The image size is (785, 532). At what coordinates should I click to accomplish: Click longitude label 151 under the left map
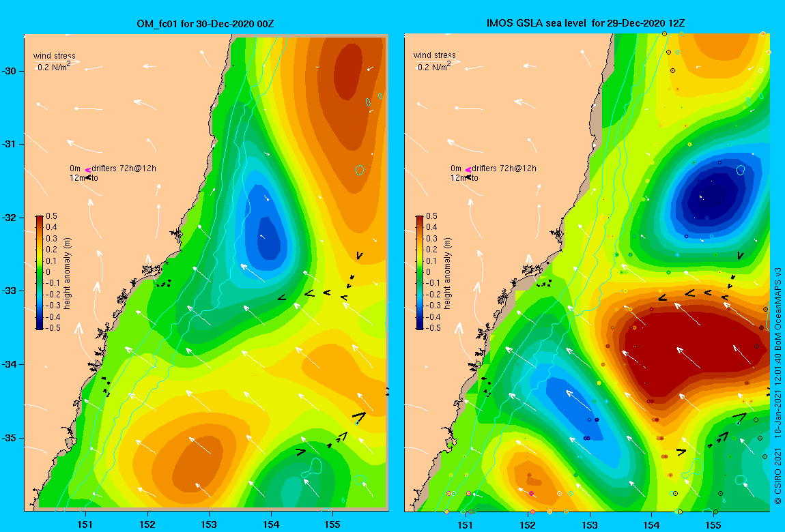pyautogui.click(x=85, y=524)
